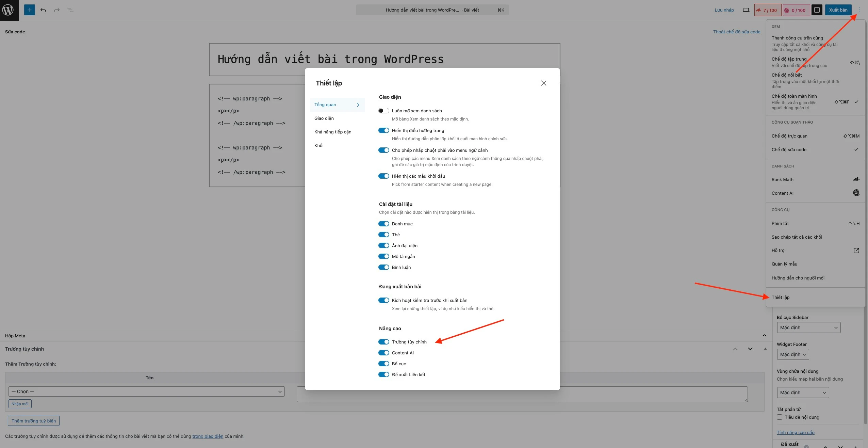Screen dimensions: 868x448
Task: Open the custom field name — Chọn — dropdown
Action: click(x=146, y=391)
